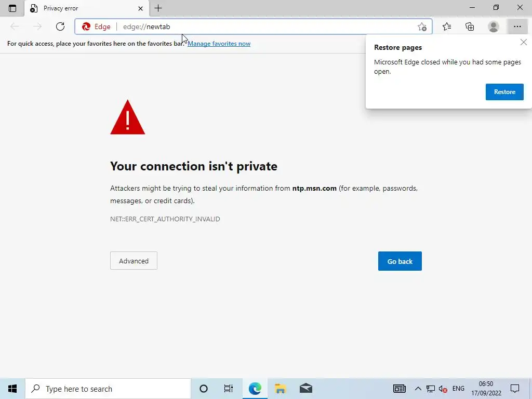Click the ENG language indicator
The height and width of the screenshot is (399, 532).
[458, 389]
